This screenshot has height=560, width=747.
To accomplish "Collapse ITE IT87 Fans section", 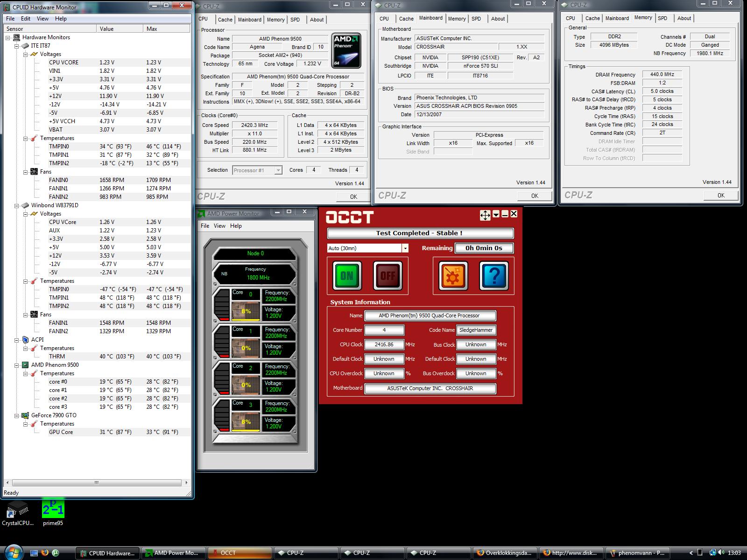I will [26, 172].
